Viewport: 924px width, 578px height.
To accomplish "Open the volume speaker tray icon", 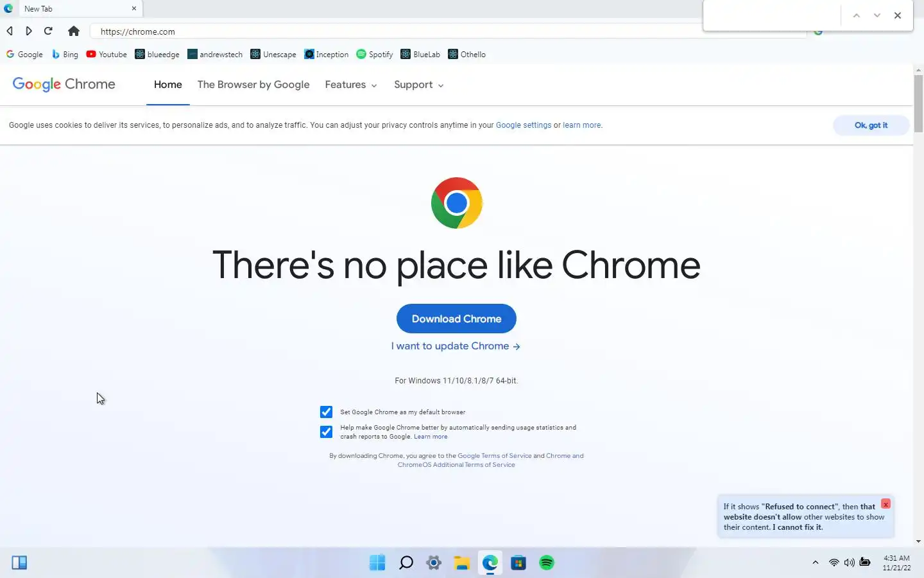I will [849, 563].
